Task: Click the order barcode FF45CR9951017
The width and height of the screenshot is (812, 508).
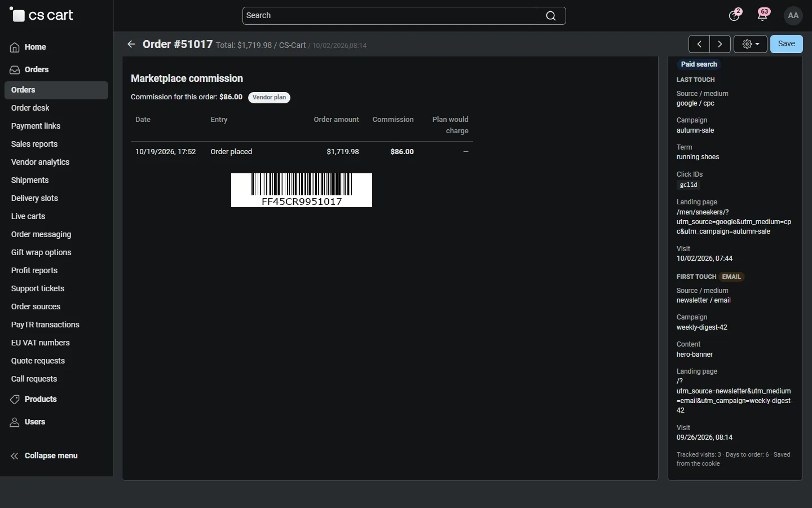Action: [302, 190]
